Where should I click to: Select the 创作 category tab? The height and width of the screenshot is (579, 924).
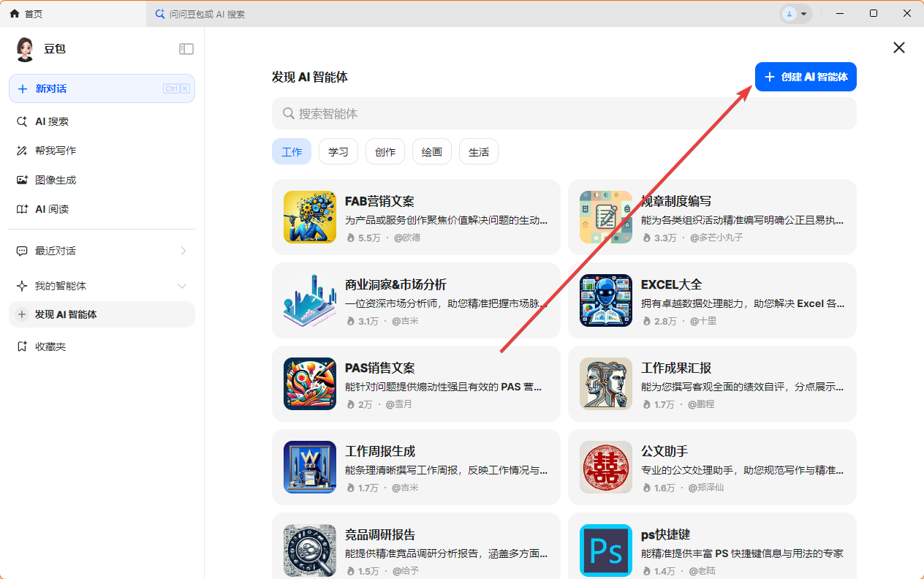point(385,152)
